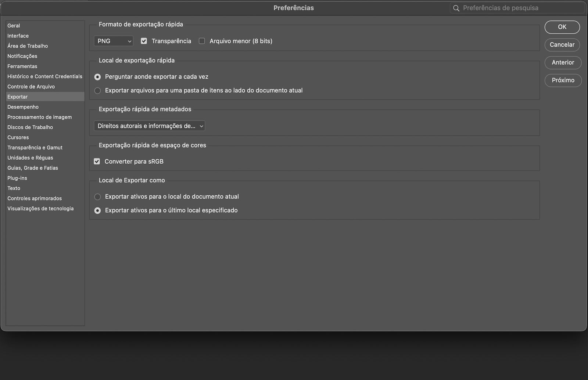Open Ferramentas preferences
Viewport: 588px width, 380px height.
45,66
